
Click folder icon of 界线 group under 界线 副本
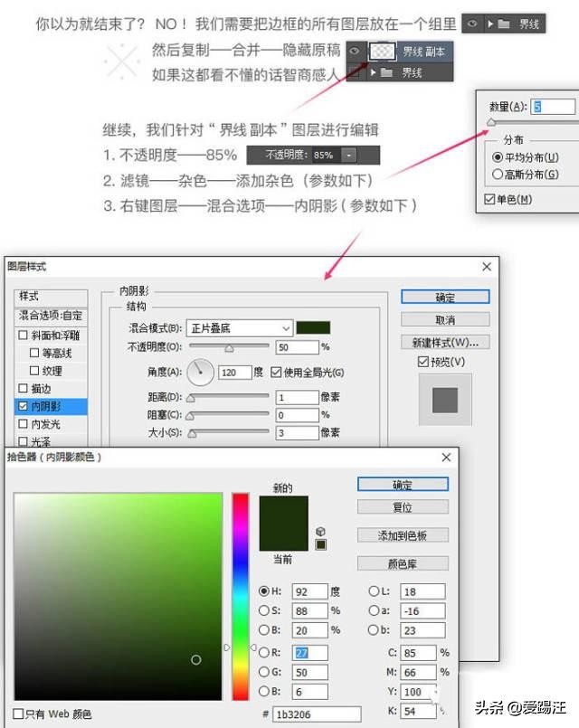pyautogui.click(x=386, y=72)
